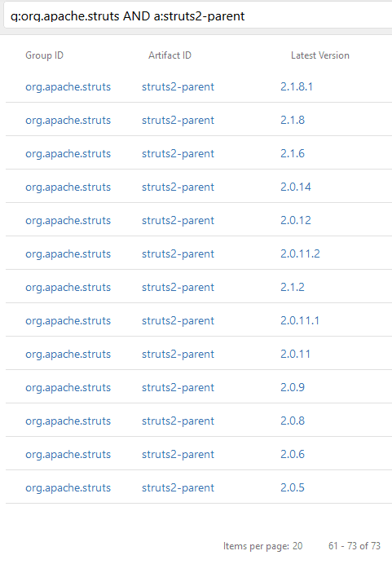The height and width of the screenshot is (564, 392).
Task: Click the Artifact ID column header
Action: (x=170, y=55)
